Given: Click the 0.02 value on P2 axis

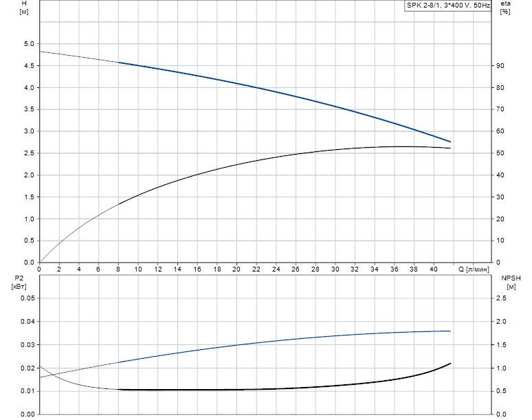Looking at the screenshot, I should point(27,368).
